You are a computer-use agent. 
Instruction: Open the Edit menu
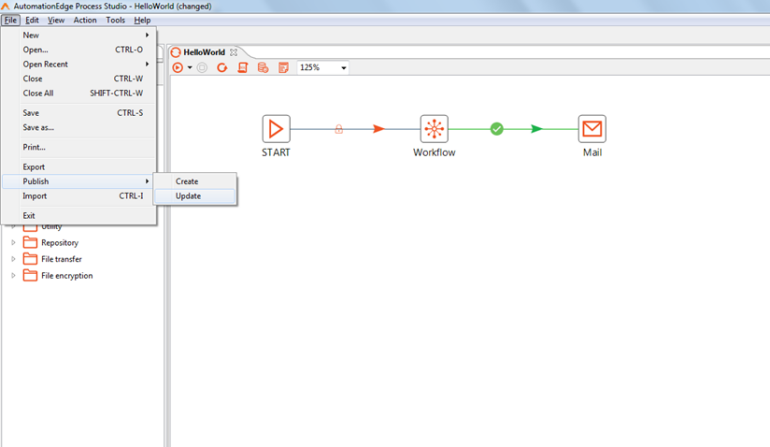click(x=32, y=20)
